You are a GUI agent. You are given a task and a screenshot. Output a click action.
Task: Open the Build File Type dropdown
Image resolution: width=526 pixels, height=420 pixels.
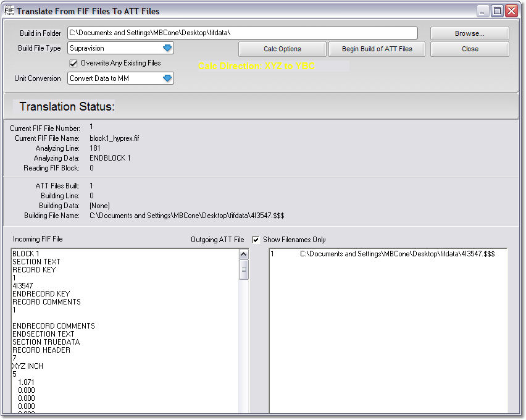(x=167, y=48)
